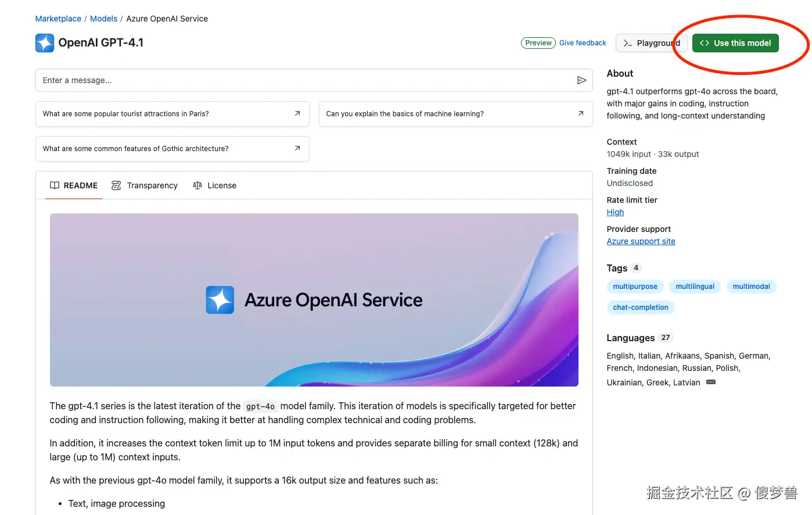The image size is (812, 515).
Task: Focus the Enter a message input field
Action: [314, 80]
